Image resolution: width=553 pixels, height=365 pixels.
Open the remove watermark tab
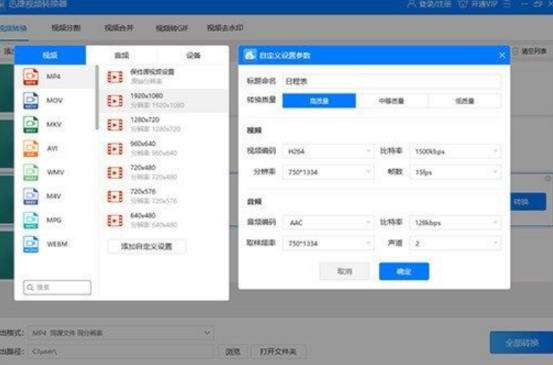225,28
